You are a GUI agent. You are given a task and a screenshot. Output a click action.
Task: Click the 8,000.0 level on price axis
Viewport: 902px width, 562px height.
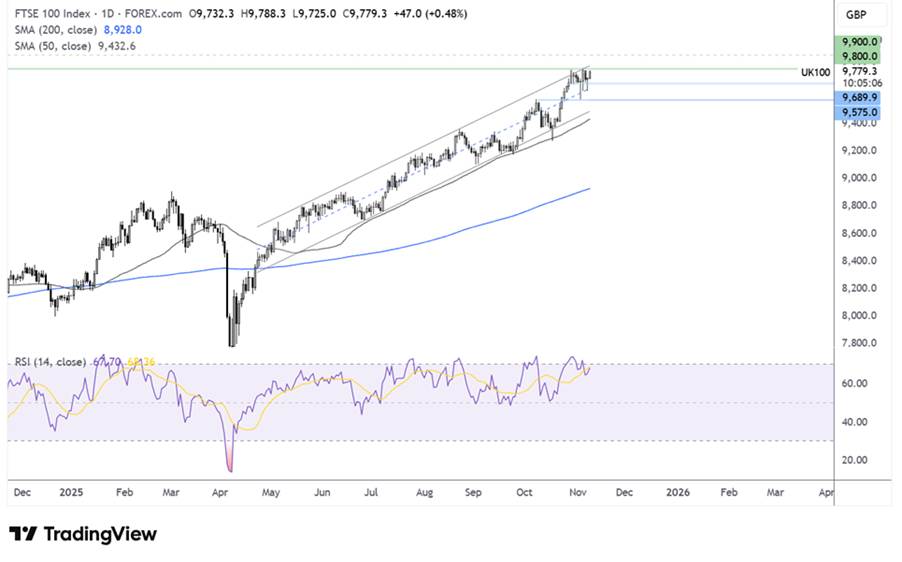(860, 316)
